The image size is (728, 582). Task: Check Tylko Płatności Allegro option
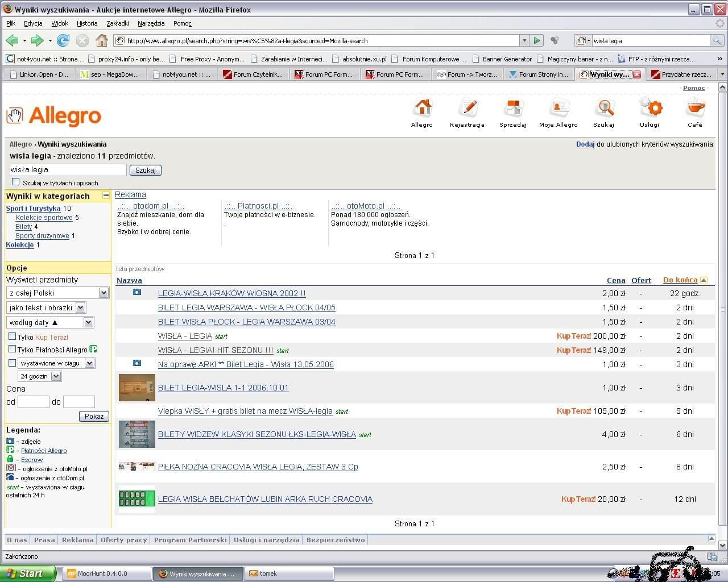(x=12, y=349)
